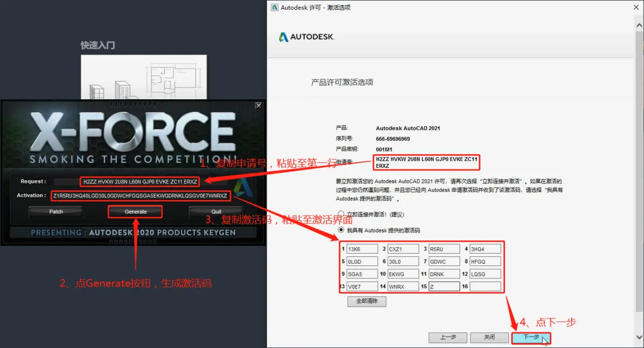Close the Autodesk license activation window
This screenshot has height=348, width=644.
coord(636,8)
